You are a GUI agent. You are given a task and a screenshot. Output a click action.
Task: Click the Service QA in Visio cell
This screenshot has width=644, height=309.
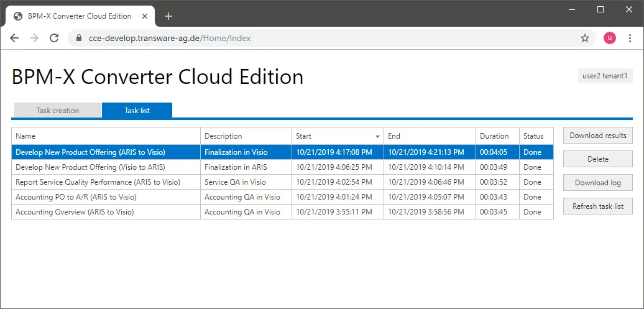point(246,182)
